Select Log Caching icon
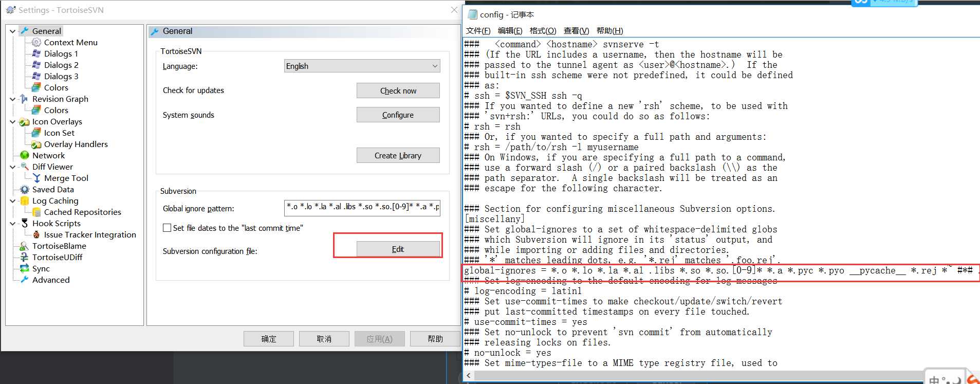This screenshot has width=980, height=384. pos(24,200)
